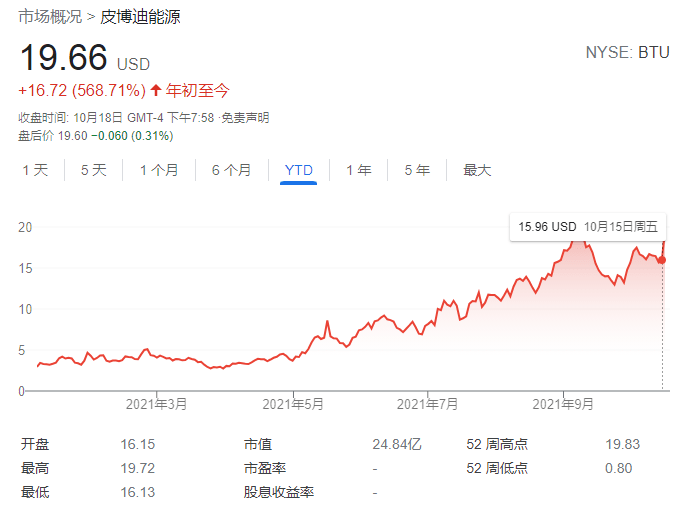Image resolution: width=690 pixels, height=512 pixels.
Task: Click the 最高 value 19.72
Action: coord(138,468)
